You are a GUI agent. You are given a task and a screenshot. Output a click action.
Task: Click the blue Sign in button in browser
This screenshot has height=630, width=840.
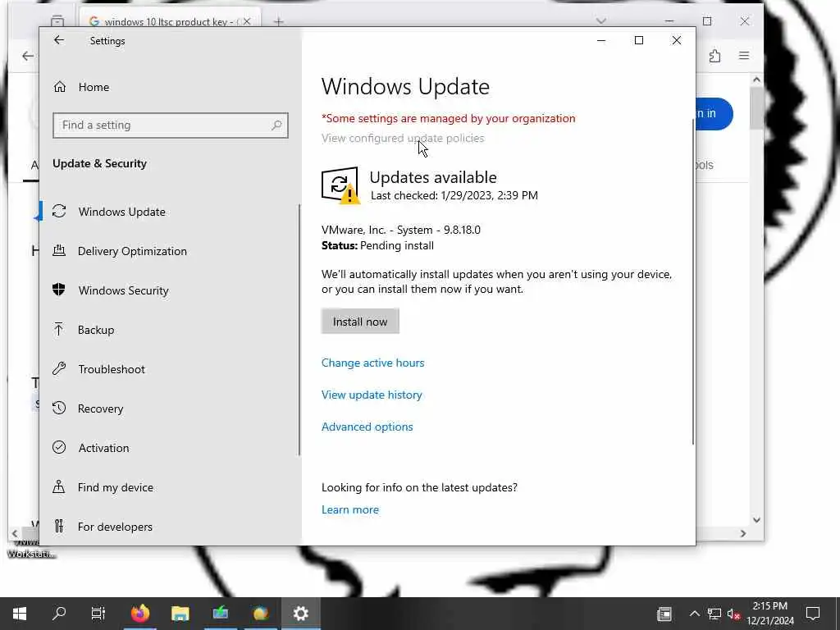click(714, 113)
